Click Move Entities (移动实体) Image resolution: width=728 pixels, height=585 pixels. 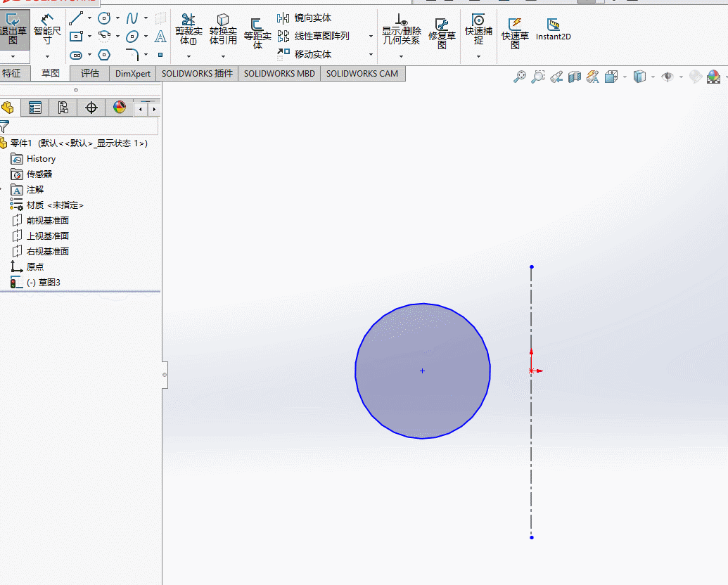click(305, 54)
